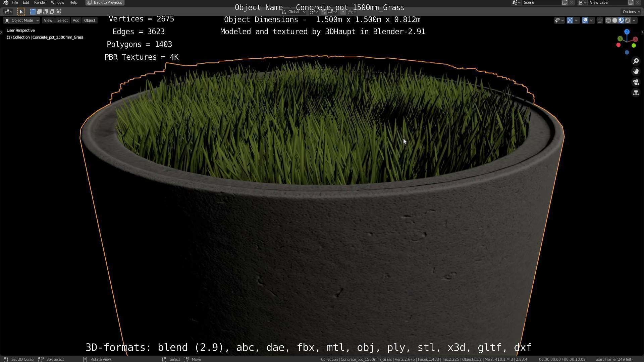Open the Scene browse dropdown icon
This screenshot has width=644, height=362.
(516, 3)
